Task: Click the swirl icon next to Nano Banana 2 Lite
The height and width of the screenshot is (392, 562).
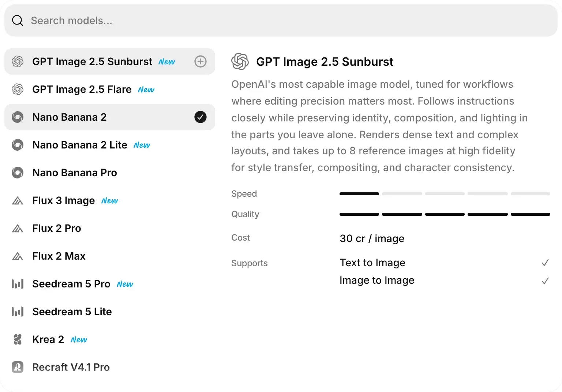Action: click(x=18, y=145)
